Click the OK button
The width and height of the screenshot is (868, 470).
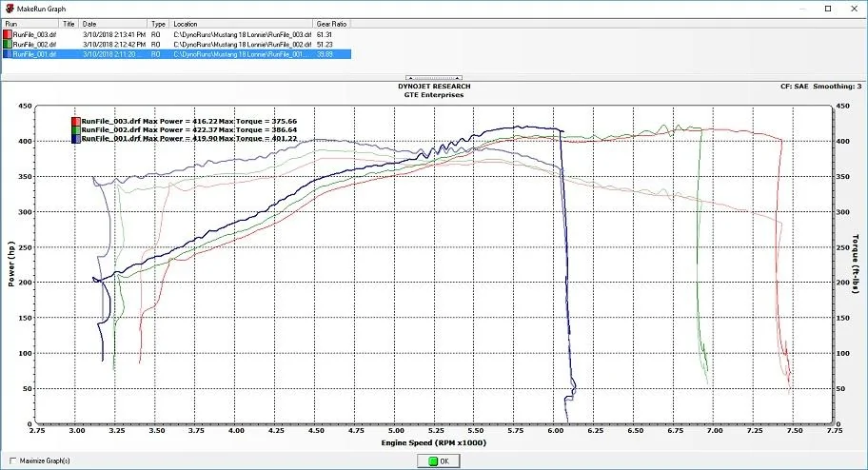pyautogui.click(x=439, y=461)
